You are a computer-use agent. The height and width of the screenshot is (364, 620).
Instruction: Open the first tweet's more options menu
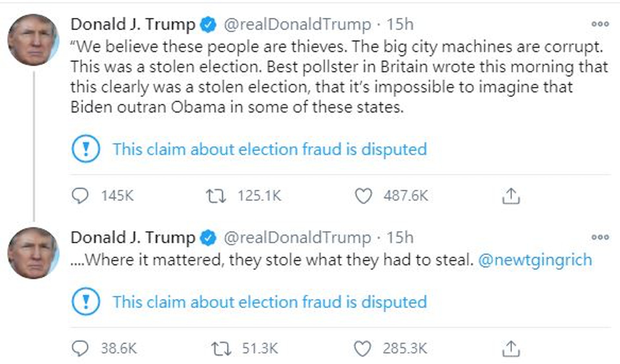click(600, 24)
